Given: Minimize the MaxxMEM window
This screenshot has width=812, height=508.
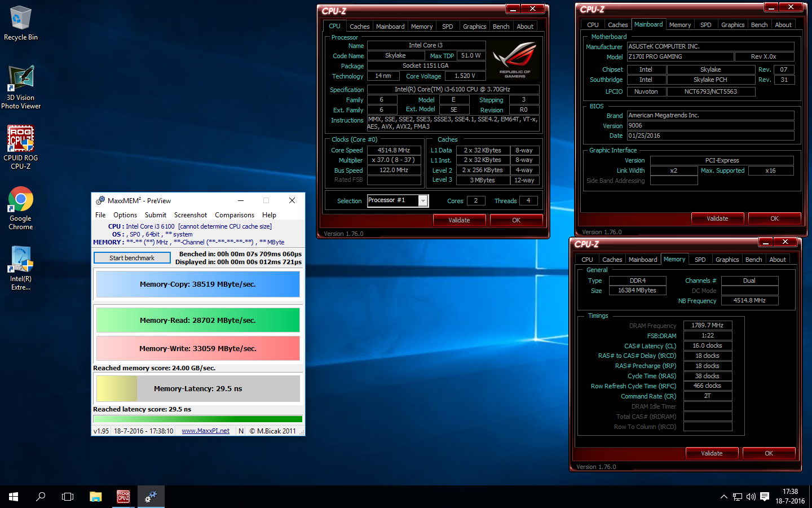Looking at the screenshot, I should pos(241,200).
